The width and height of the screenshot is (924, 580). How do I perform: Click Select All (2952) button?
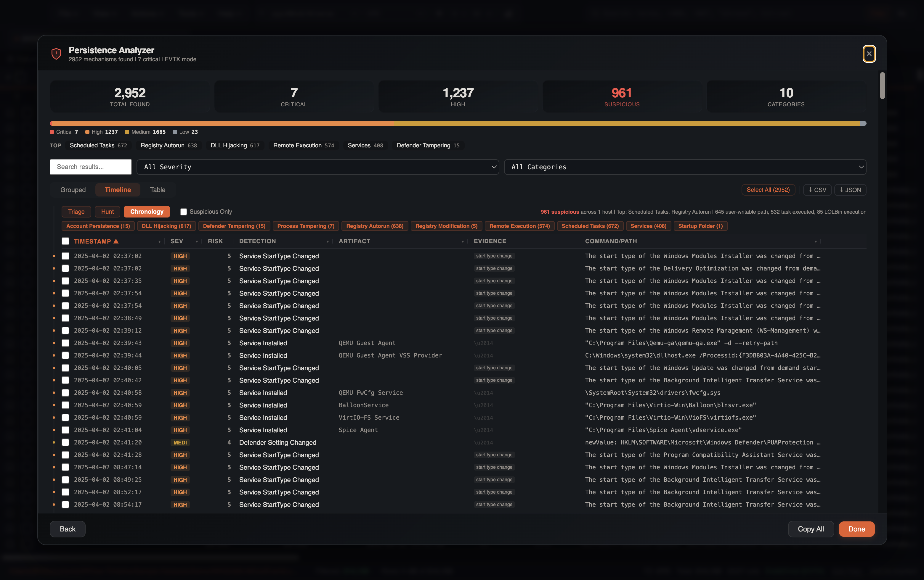coord(768,190)
